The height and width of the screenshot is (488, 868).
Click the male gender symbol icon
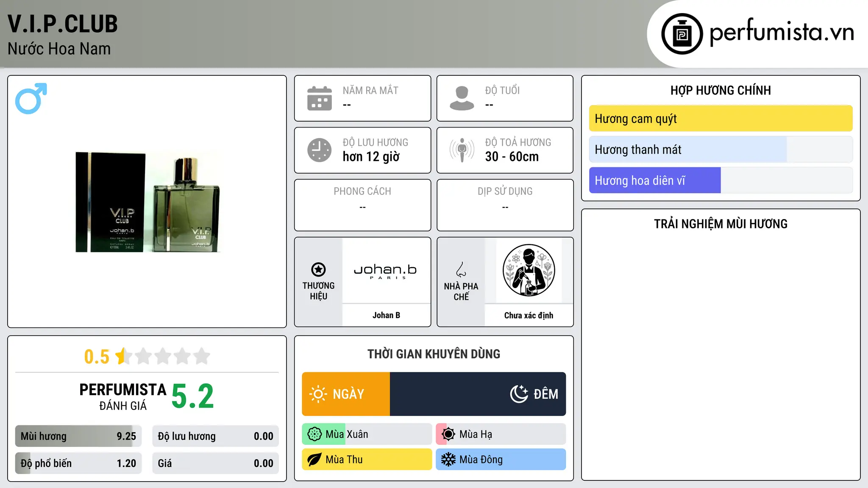31,98
